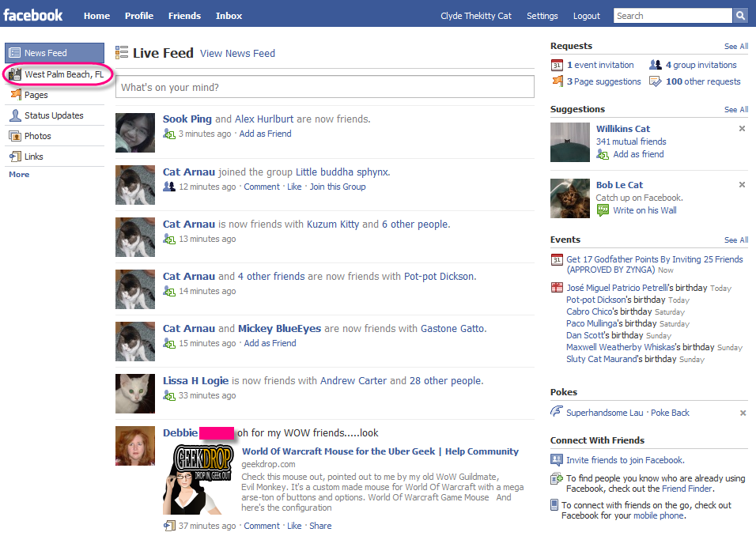See All events
The image size is (756, 536).
[736, 240]
